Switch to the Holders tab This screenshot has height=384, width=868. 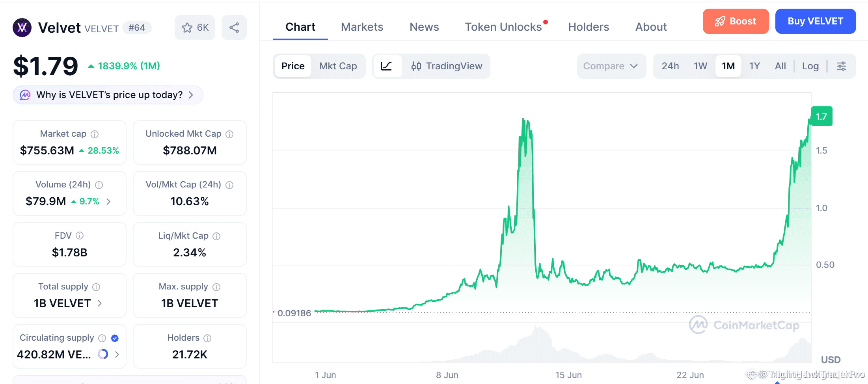pyautogui.click(x=589, y=27)
